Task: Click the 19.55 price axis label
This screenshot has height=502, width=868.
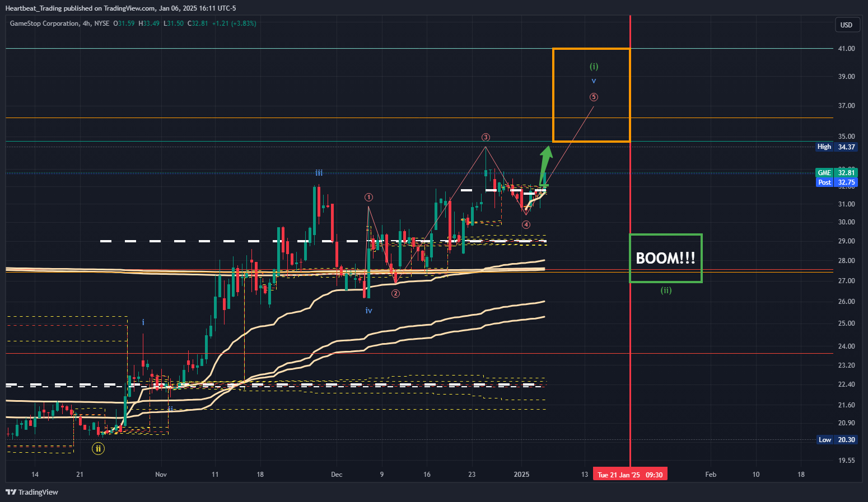Action: pyautogui.click(x=846, y=461)
